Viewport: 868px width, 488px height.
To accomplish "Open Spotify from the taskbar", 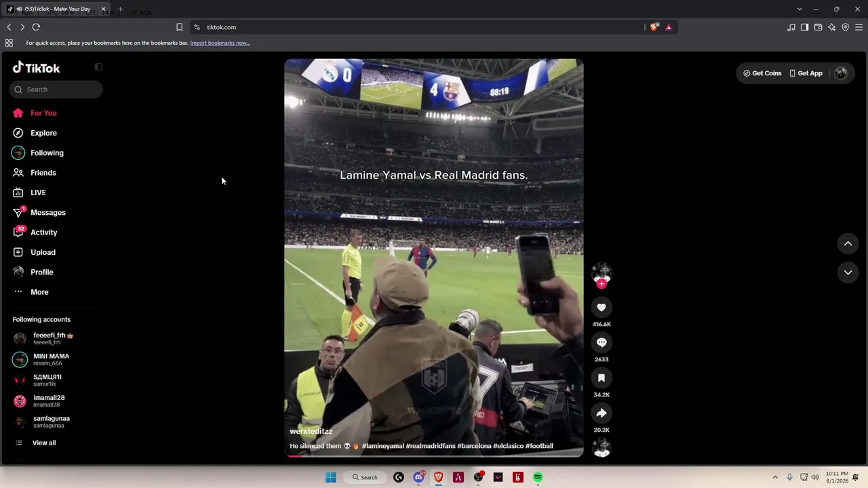I will (x=538, y=477).
